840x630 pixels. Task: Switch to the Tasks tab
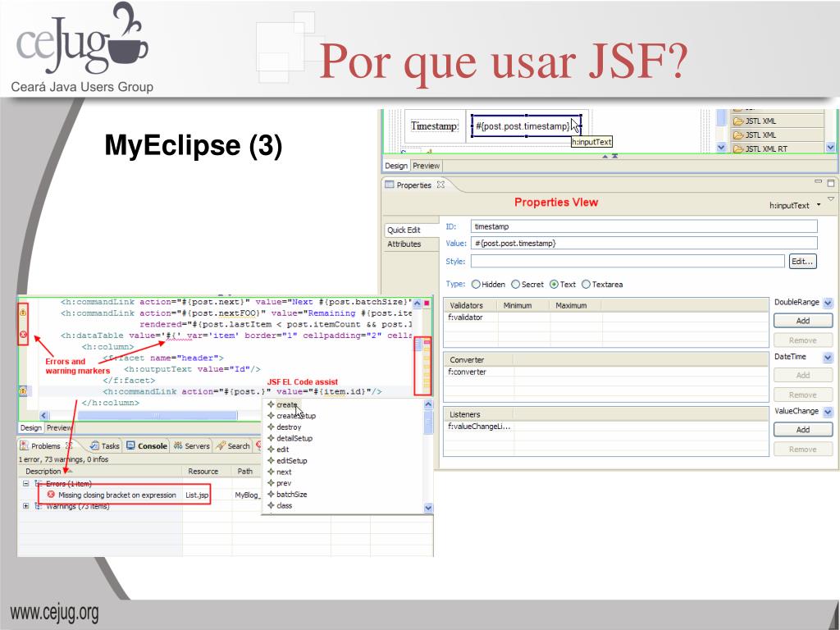(105, 445)
